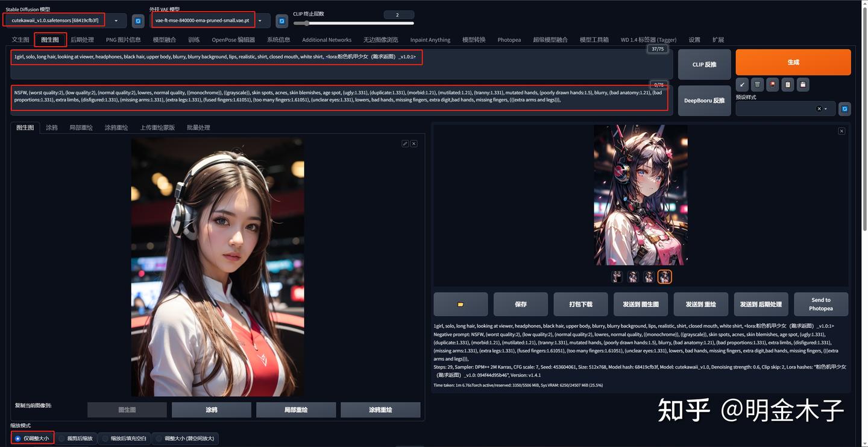This screenshot has height=447, width=868.
Task: Select the last gallery thumbnail below generated image
Action: [664, 276]
